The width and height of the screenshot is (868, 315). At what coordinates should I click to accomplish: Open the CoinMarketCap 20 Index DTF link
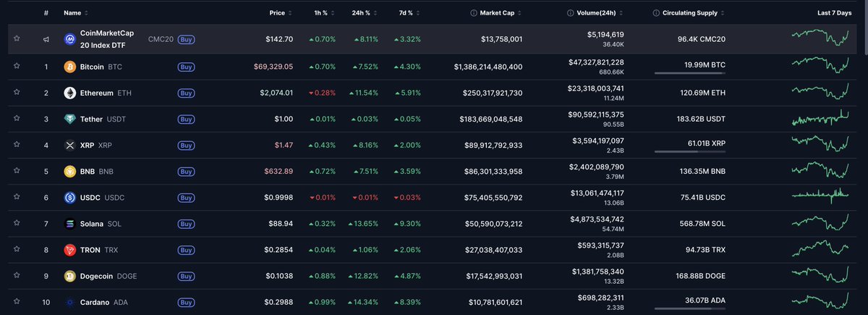click(107, 39)
